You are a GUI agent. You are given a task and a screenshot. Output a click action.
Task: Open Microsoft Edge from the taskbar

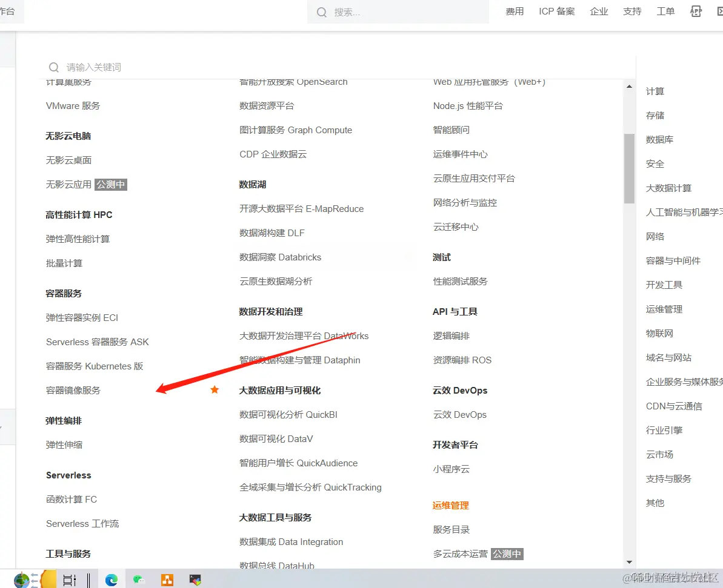111,580
